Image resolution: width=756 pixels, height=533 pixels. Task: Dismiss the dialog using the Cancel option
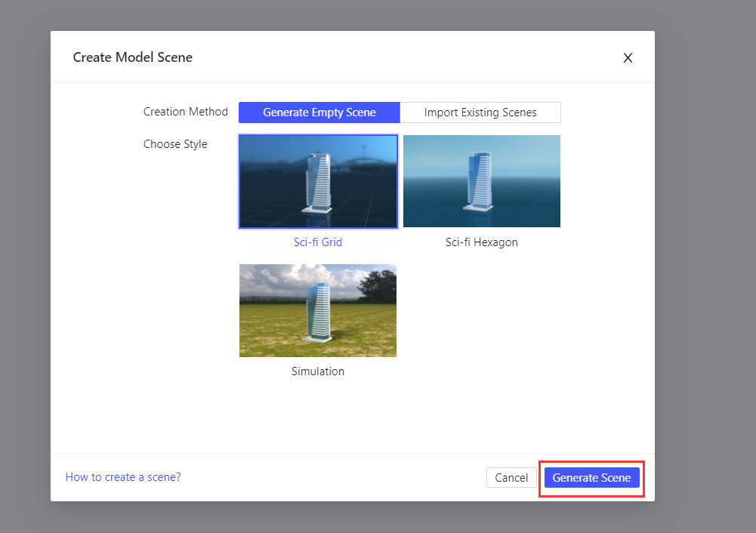pyautogui.click(x=511, y=477)
